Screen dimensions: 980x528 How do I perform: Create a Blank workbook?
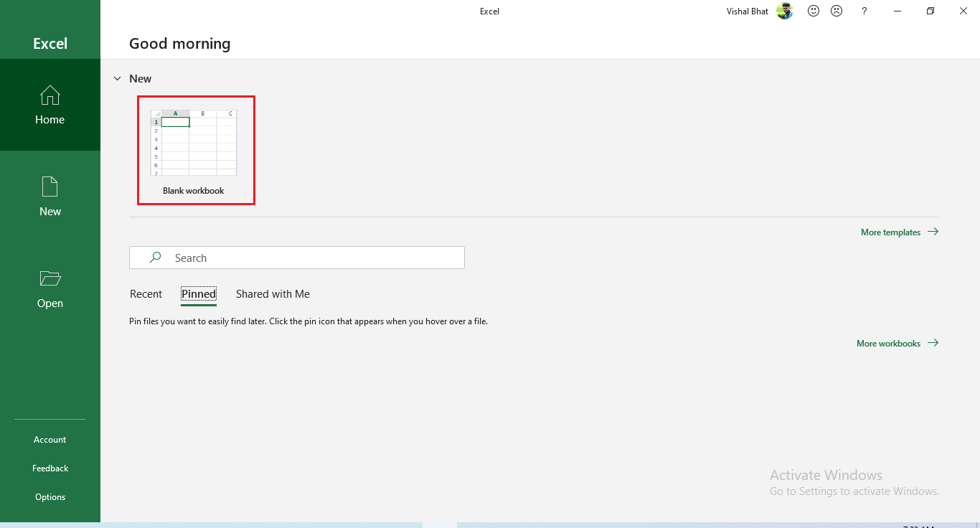(x=196, y=150)
